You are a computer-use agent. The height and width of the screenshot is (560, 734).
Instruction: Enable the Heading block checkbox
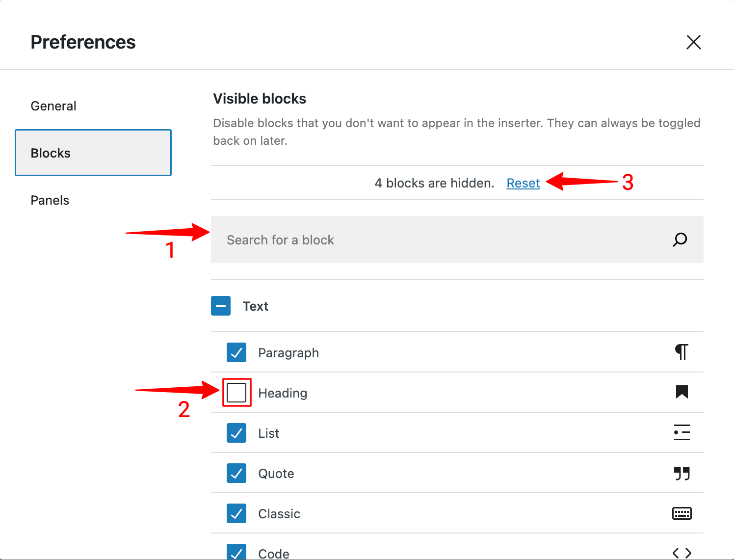click(236, 393)
